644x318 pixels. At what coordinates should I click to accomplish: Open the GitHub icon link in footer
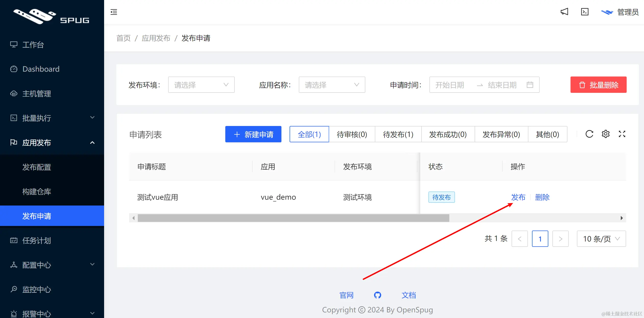click(377, 295)
